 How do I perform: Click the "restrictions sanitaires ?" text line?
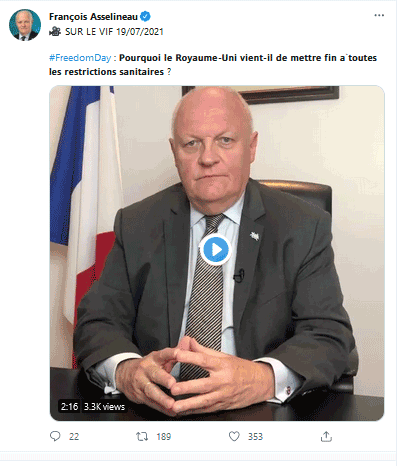pyautogui.click(x=117, y=72)
